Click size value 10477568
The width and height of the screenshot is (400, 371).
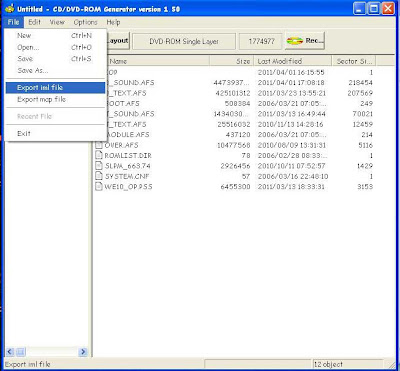235,145
